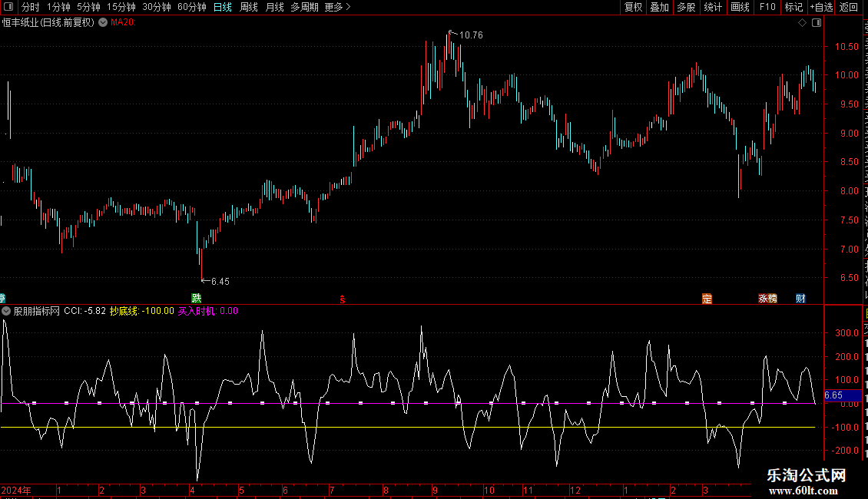Click the 6.45 low price label
Image resolution: width=868 pixels, height=499 pixels.
pos(220,282)
